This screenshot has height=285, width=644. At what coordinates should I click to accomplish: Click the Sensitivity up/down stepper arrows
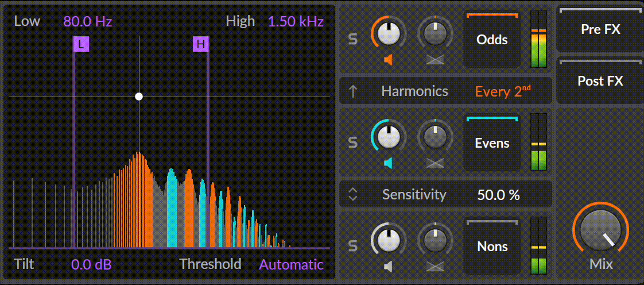[352, 194]
